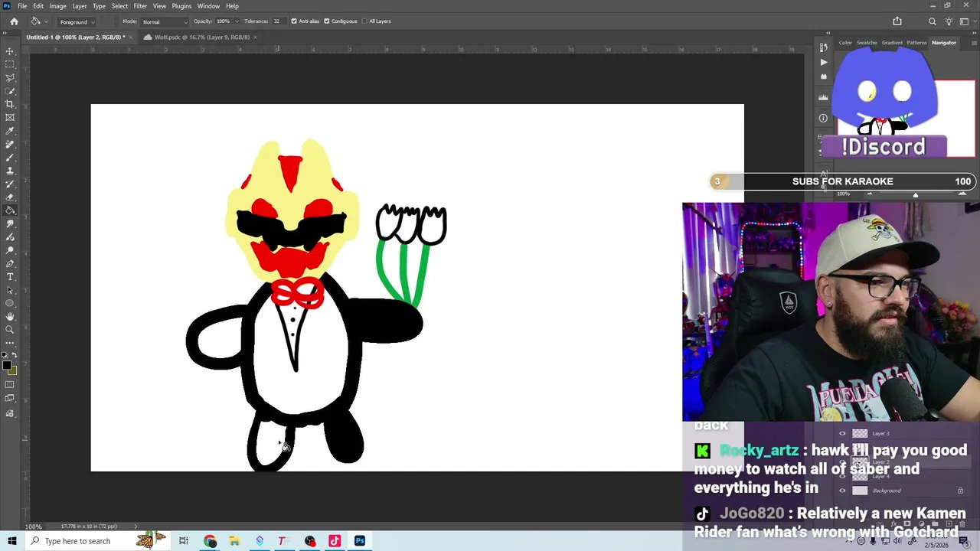Select the Path Selection tool
The width and height of the screenshot is (980, 551).
coord(10,290)
